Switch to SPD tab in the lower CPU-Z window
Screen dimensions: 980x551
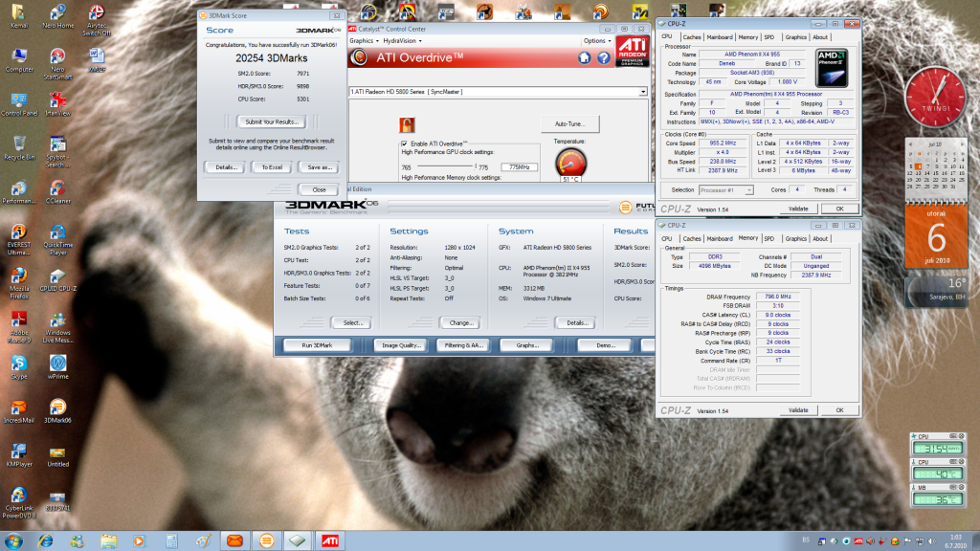[768, 238]
